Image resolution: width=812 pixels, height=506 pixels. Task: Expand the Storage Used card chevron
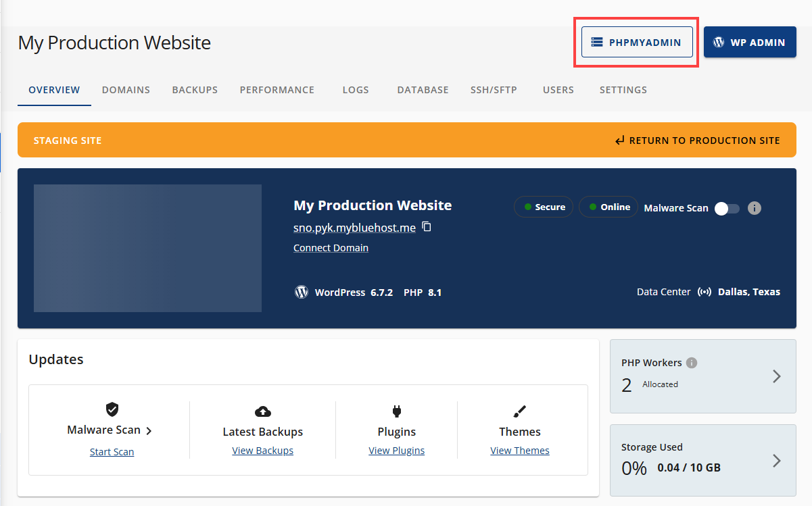(777, 461)
